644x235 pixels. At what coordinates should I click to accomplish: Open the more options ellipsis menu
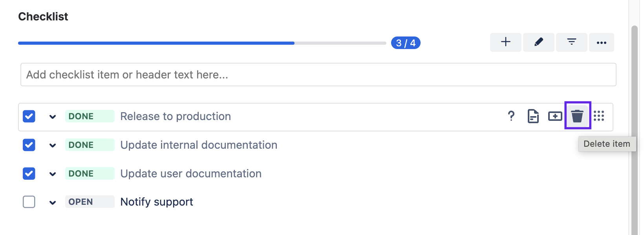(x=602, y=42)
